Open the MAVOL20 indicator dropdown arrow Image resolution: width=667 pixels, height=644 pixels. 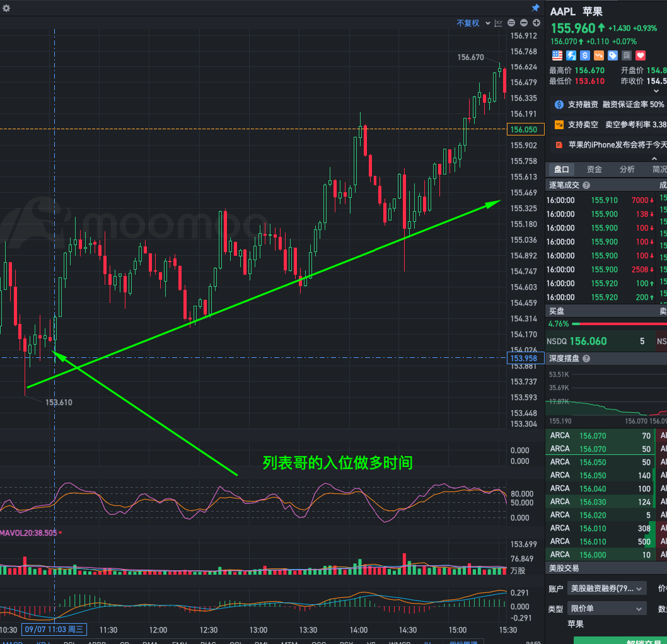tap(61, 532)
